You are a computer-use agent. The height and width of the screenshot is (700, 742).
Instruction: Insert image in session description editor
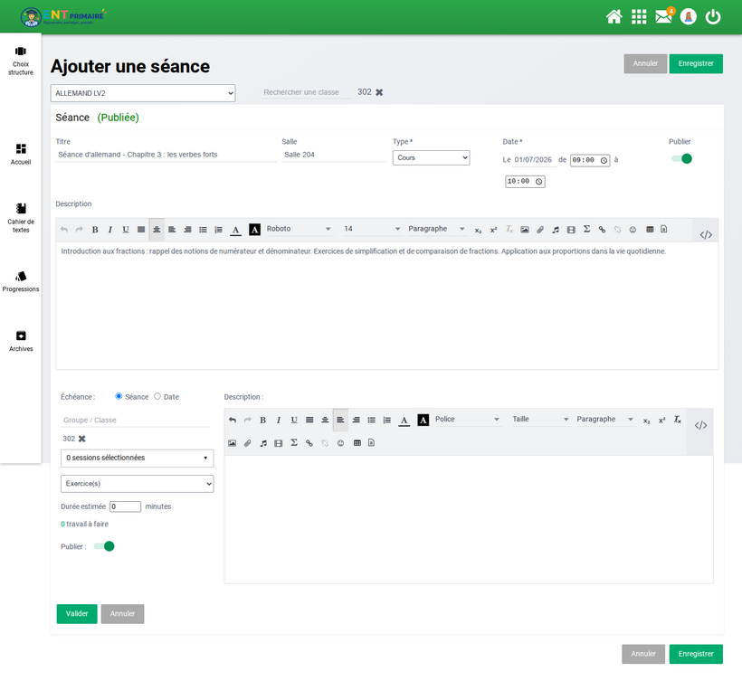[x=525, y=230]
